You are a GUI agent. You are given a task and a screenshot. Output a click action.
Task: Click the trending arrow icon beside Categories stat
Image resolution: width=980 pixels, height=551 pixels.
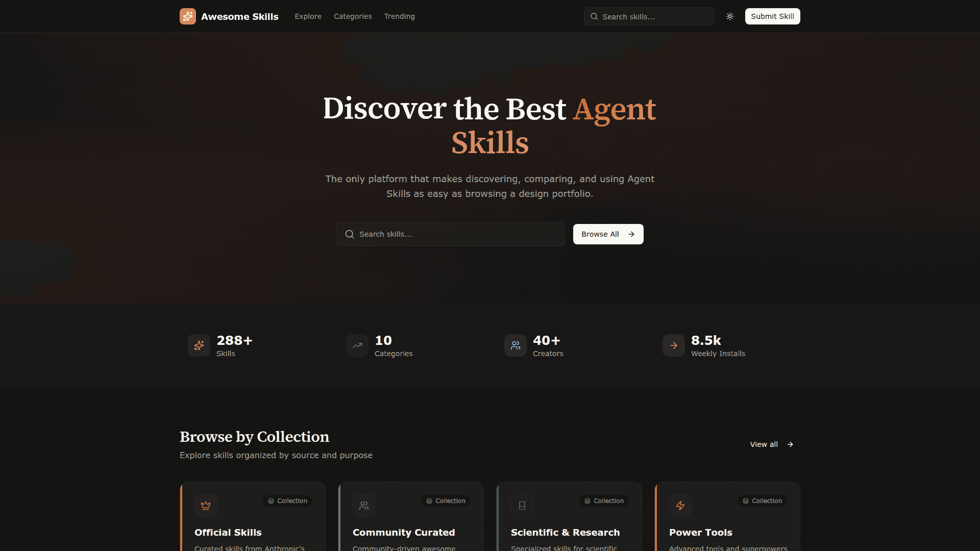click(357, 345)
